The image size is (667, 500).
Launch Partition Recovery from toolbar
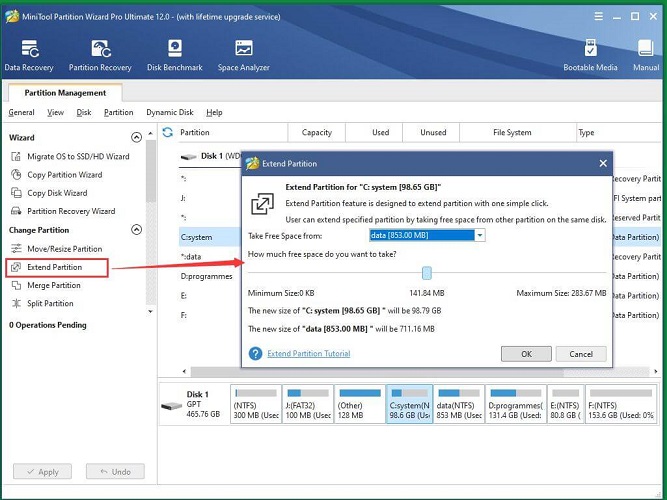click(100, 55)
